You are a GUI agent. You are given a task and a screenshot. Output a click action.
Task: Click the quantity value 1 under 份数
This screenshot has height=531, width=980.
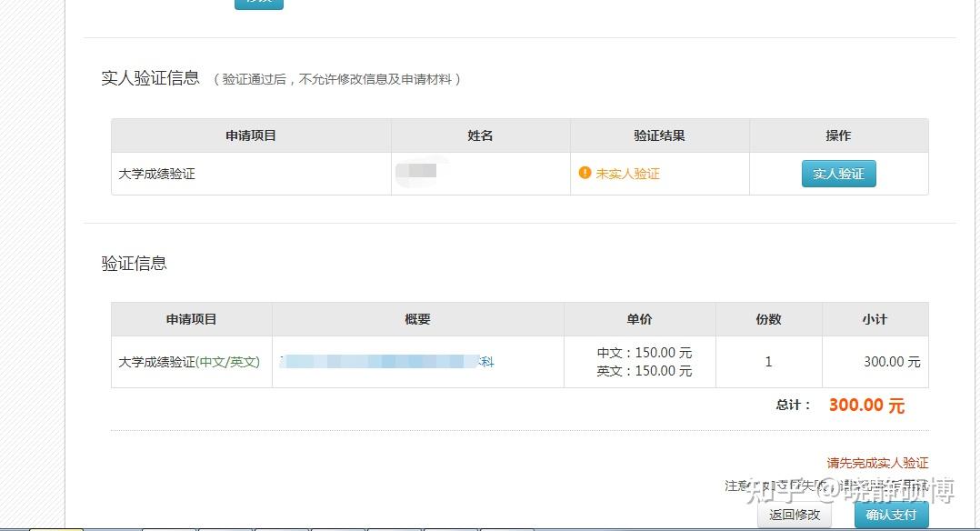pos(768,362)
